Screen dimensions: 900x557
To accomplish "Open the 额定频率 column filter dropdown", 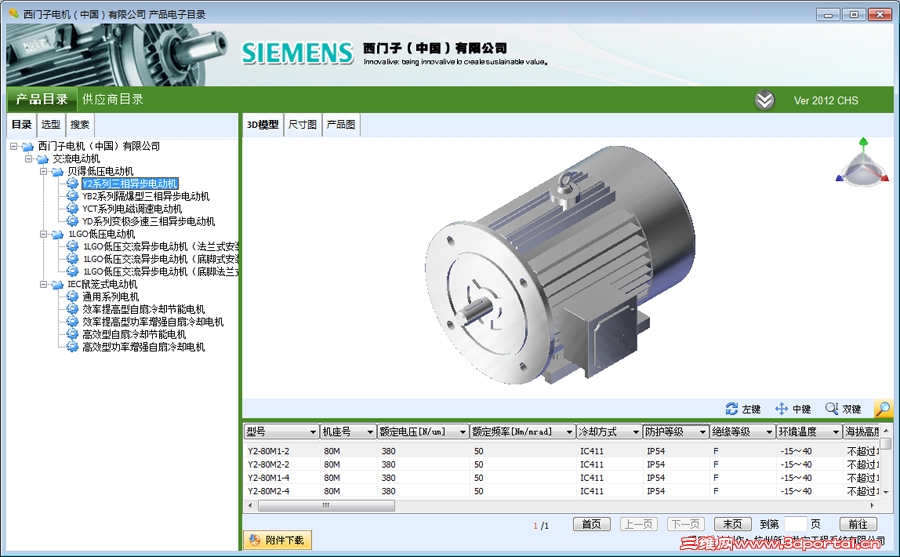I will pyautogui.click(x=569, y=432).
